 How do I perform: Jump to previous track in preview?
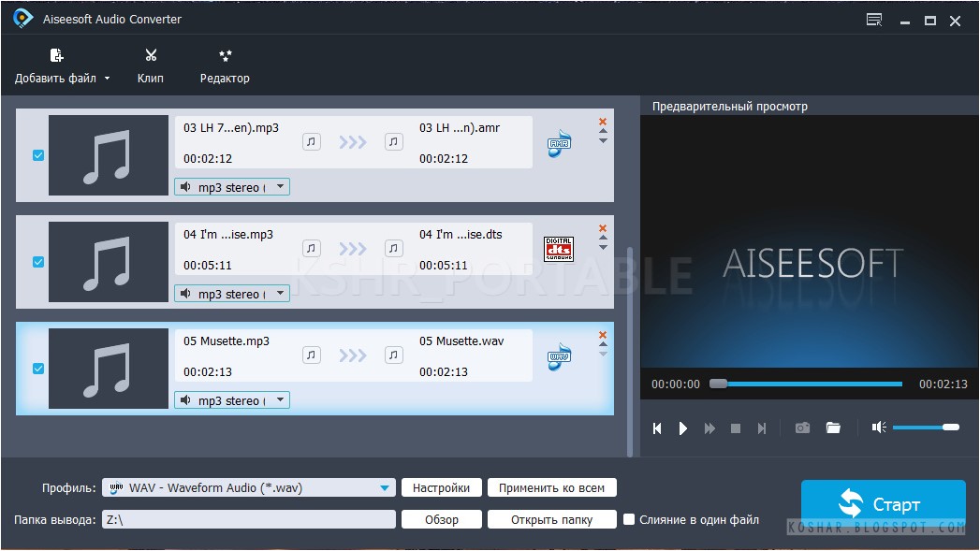pyautogui.click(x=657, y=428)
